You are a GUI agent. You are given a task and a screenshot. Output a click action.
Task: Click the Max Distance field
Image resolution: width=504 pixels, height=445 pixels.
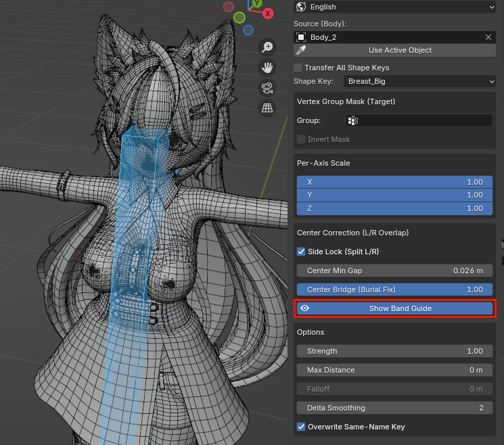394,370
